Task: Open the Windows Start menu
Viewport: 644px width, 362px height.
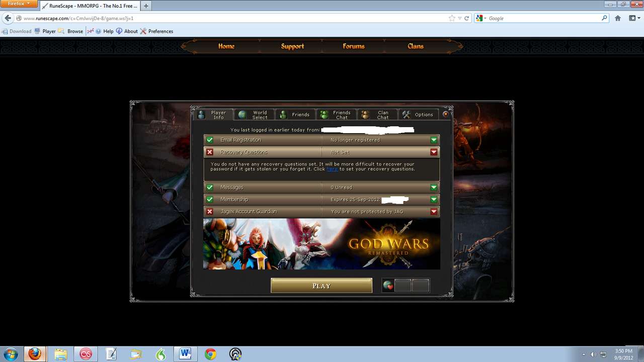Action: click(x=11, y=354)
